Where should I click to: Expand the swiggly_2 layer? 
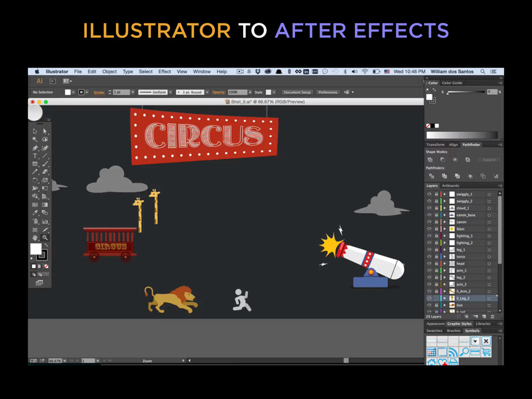445,201
